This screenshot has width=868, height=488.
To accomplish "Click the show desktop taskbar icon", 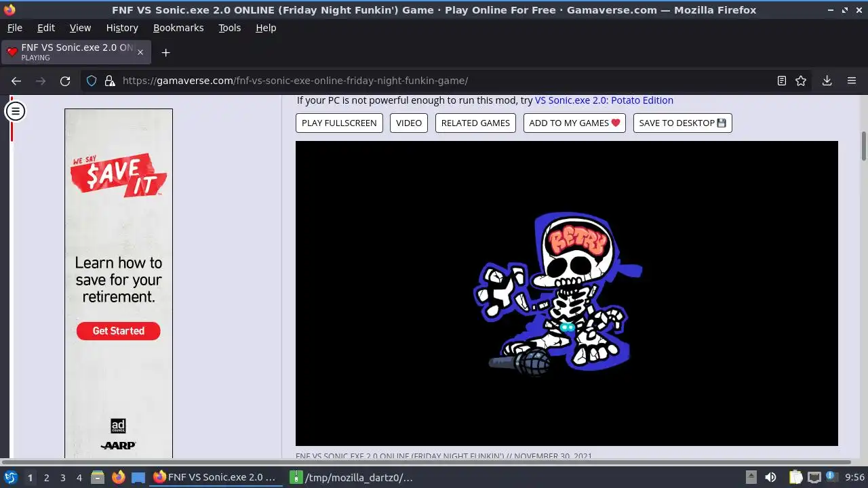I will [x=138, y=477].
